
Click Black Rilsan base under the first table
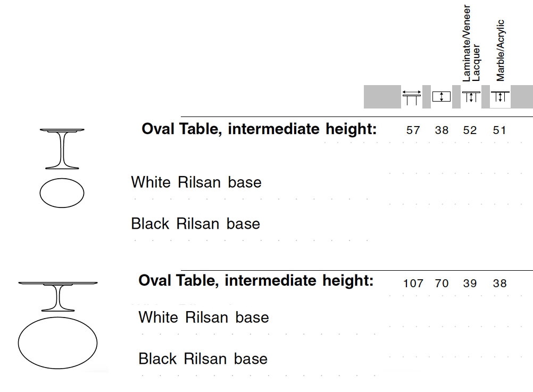(195, 224)
